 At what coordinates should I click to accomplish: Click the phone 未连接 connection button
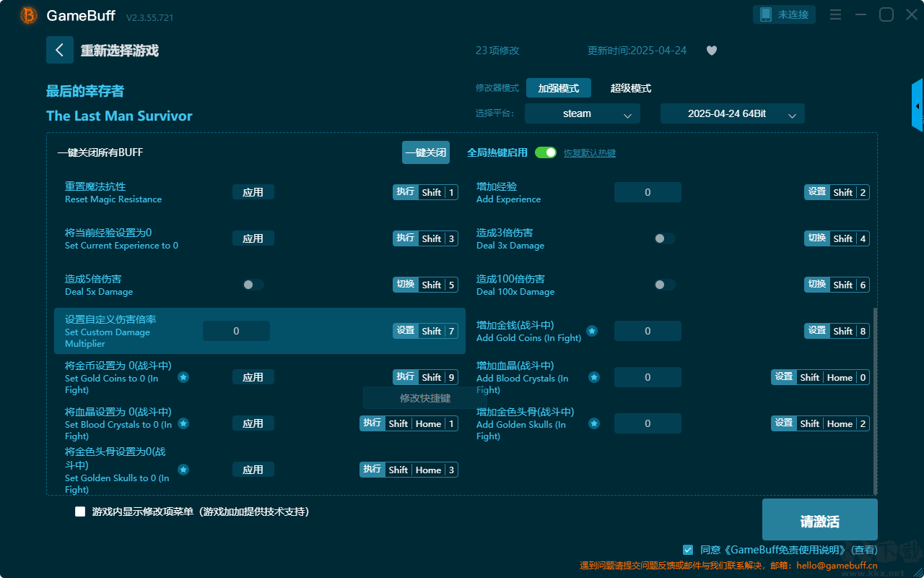pos(785,14)
